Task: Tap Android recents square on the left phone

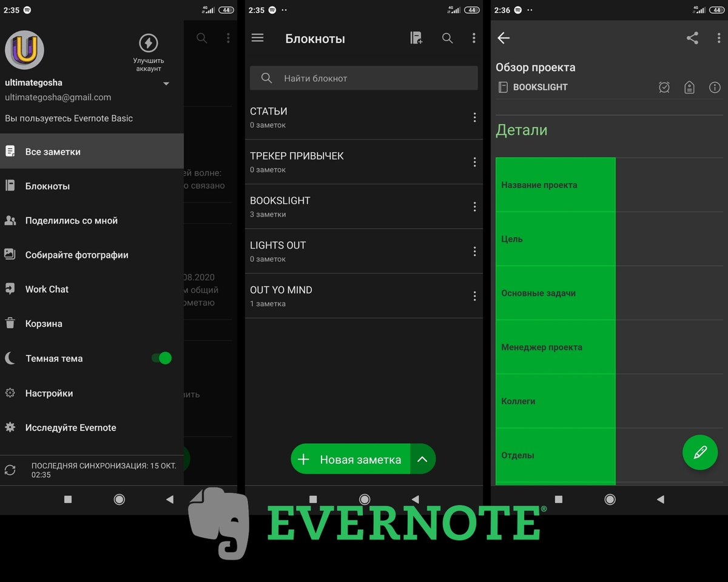Action: [x=68, y=500]
